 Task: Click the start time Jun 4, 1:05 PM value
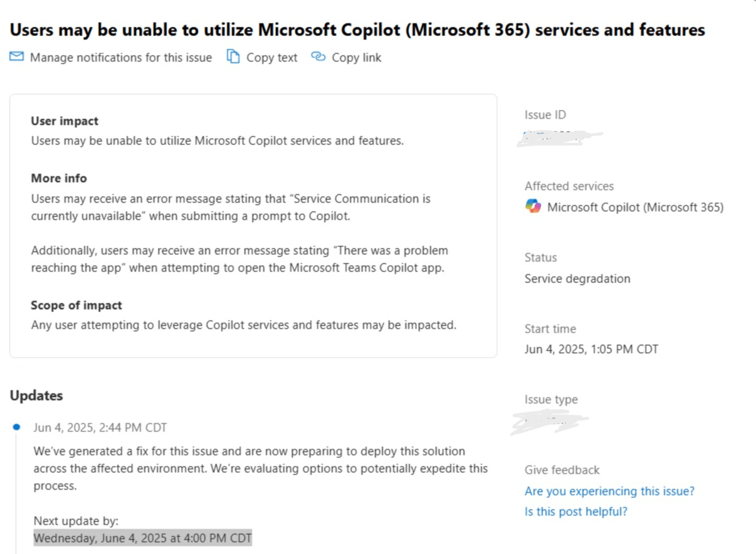click(591, 349)
